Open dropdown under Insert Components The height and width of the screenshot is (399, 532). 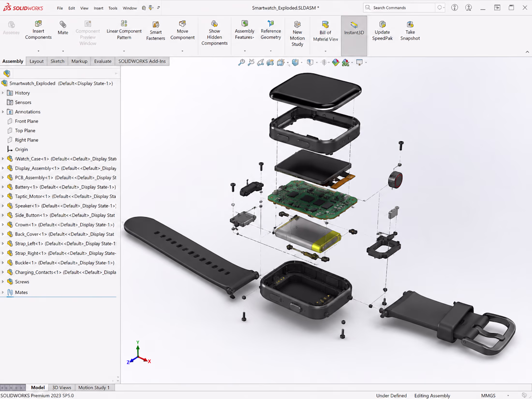click(38, 51)
